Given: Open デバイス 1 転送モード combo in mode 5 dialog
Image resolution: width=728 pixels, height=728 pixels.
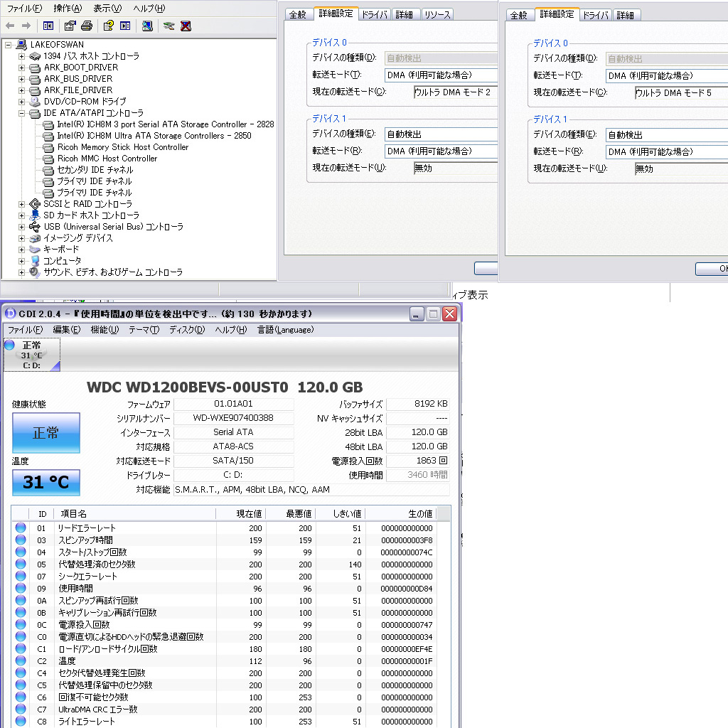Looking at the screenshot, I should coord(667,152).
